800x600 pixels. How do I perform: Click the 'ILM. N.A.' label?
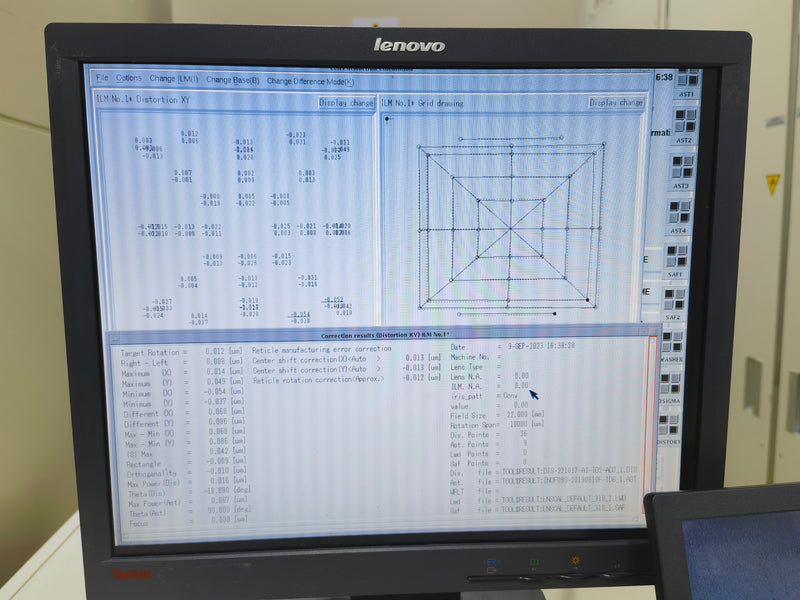point(466,386)
